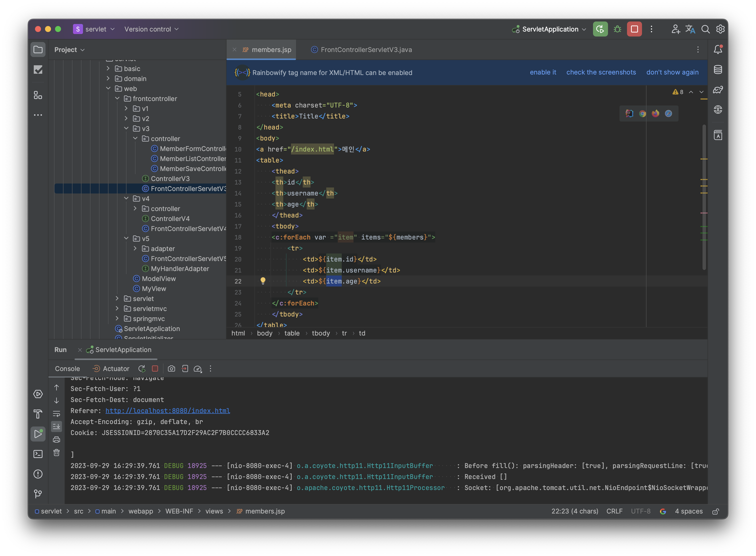
Task: Open the Project tool window icon
Action: pyautogui.click(x=38, y=50)
